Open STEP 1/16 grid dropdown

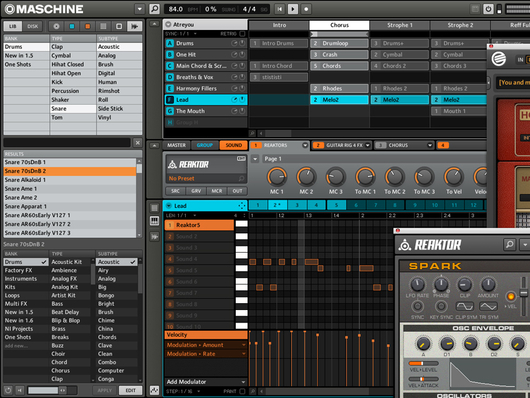198,391
